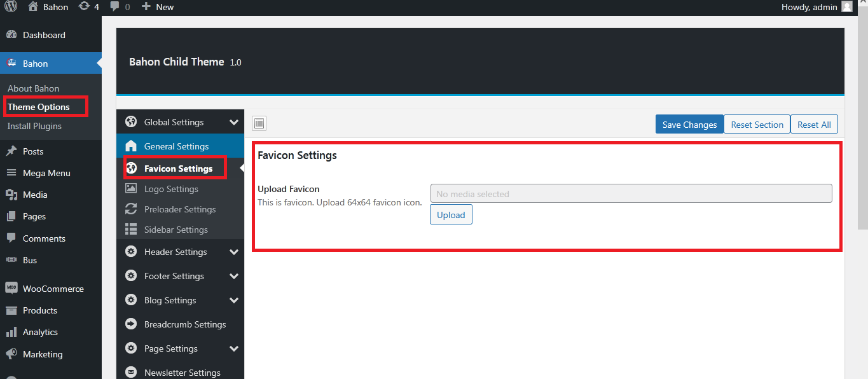
Task: Click the admin user avatar icon
Action: pos(846,6)
